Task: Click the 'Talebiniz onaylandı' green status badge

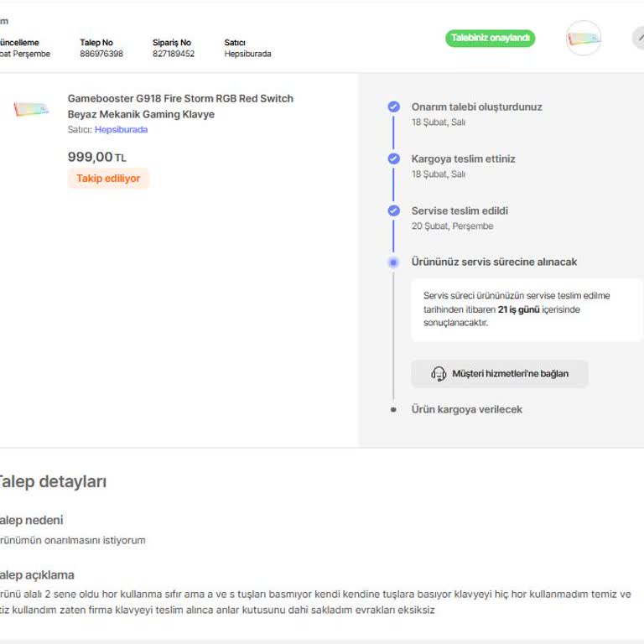Action: pyautogui.click(x=490, y=39)
